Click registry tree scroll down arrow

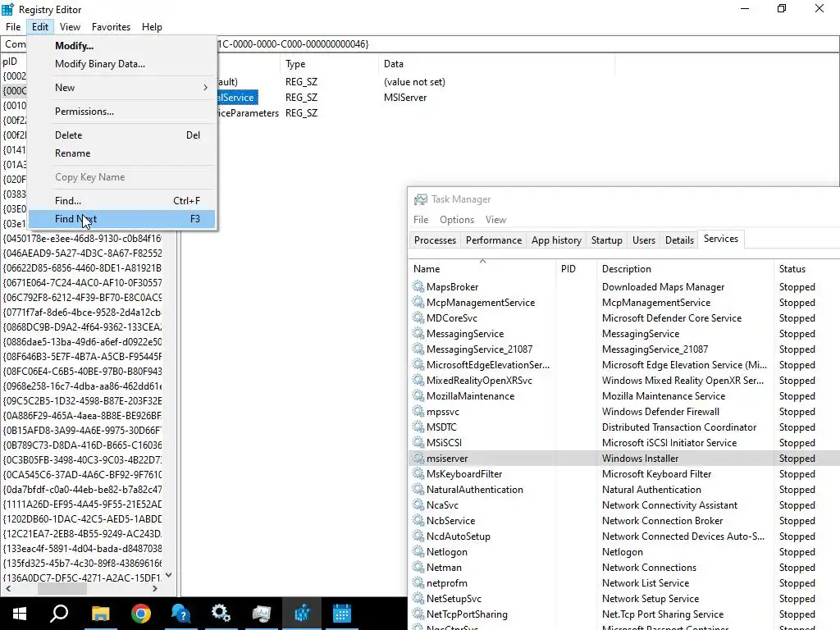[169, 575]
